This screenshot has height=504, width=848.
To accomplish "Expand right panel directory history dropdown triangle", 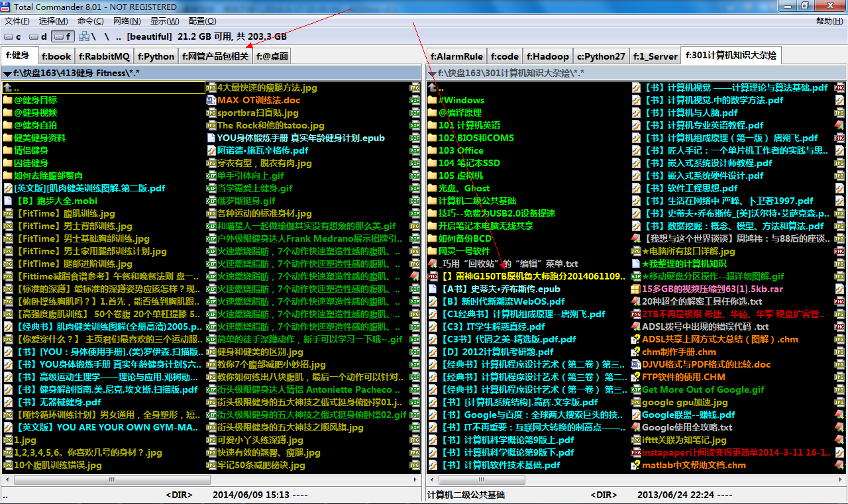I will click(x=432, y=74).
